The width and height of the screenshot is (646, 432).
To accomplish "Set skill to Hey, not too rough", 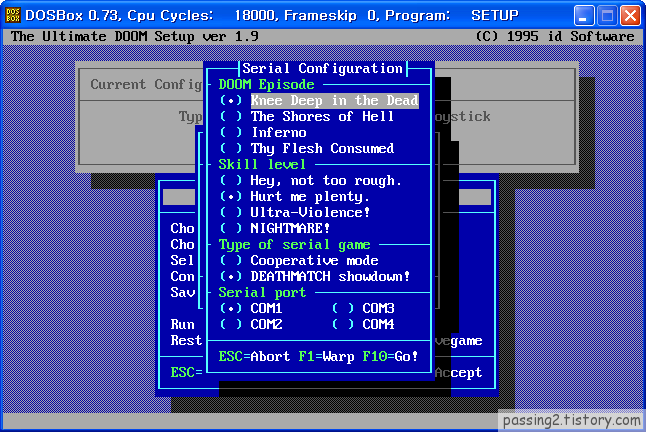I will [x=310, y=181].
